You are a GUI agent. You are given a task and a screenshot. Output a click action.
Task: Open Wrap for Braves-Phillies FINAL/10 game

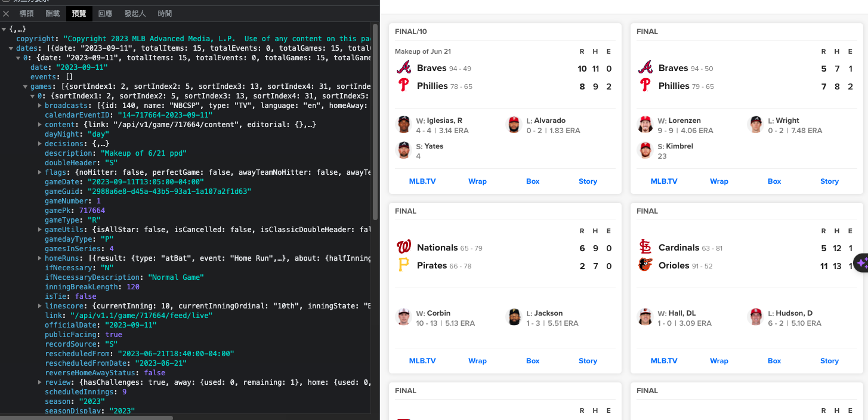pyautogui.click(x=477, y=181)
